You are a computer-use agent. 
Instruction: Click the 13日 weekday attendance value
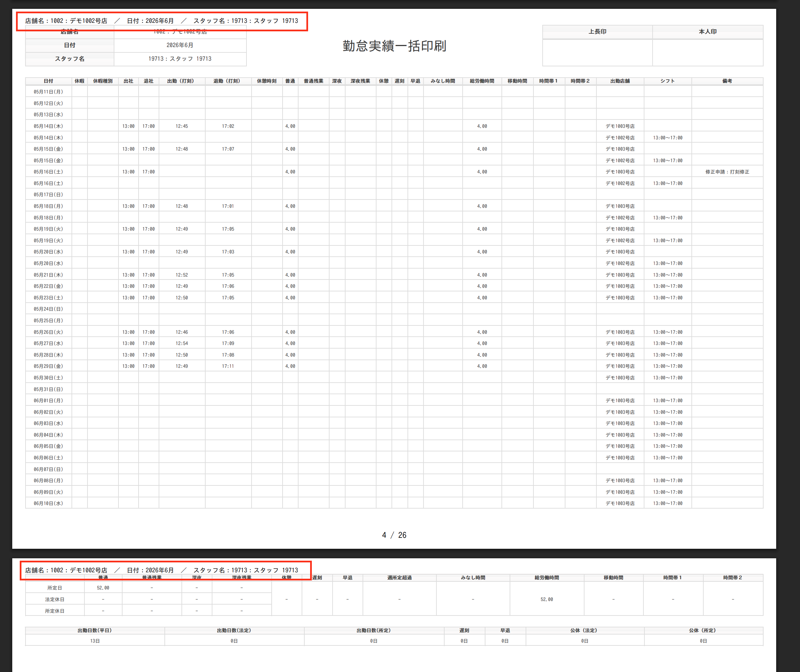tap(95, 641)
